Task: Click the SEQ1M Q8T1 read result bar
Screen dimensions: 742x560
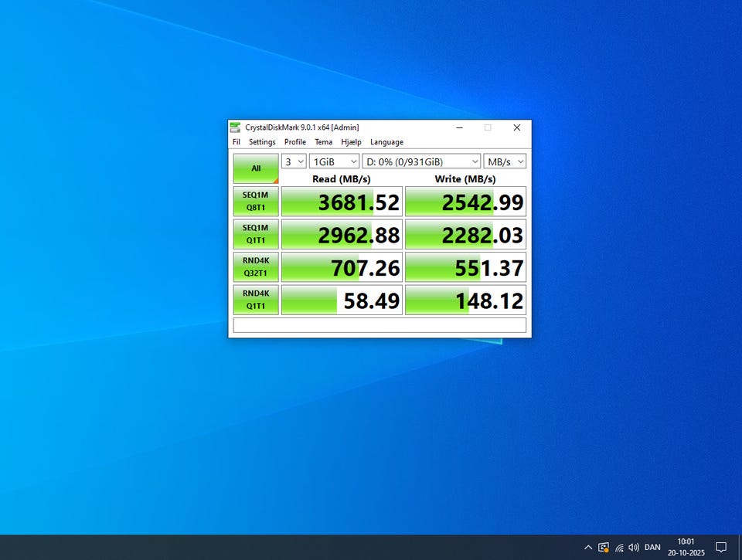Action: [x=342, y=202]
